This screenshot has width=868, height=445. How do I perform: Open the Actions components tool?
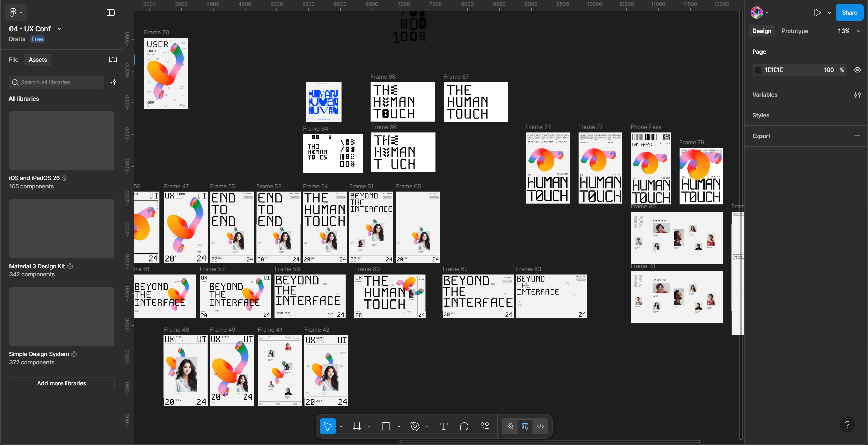(x=484, y=426)
